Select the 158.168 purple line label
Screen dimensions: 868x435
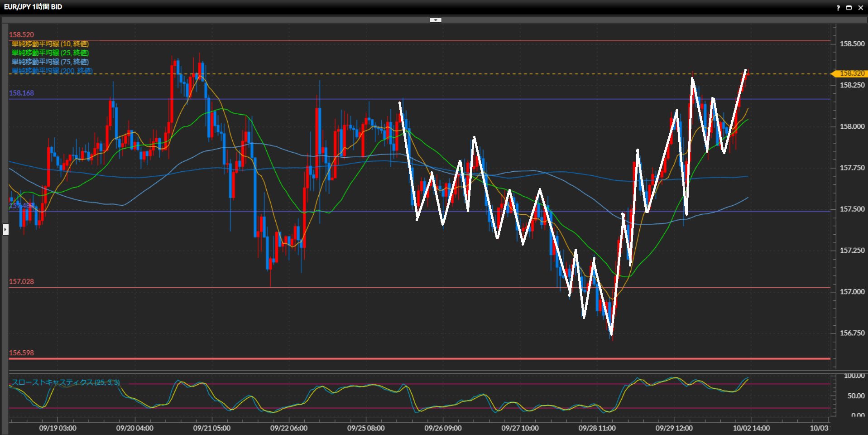21,93
